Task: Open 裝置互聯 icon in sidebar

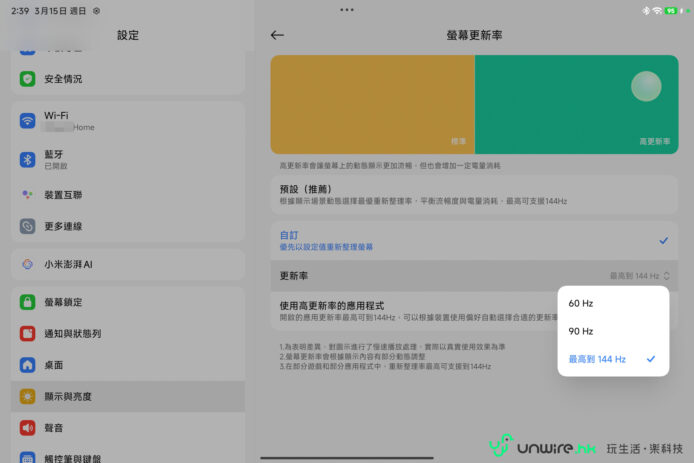Action: click(x=27, y=194)
